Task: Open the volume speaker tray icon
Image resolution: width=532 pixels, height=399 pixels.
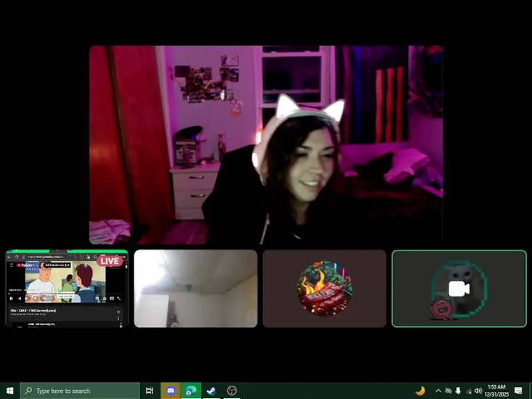Action: (478, 391)
